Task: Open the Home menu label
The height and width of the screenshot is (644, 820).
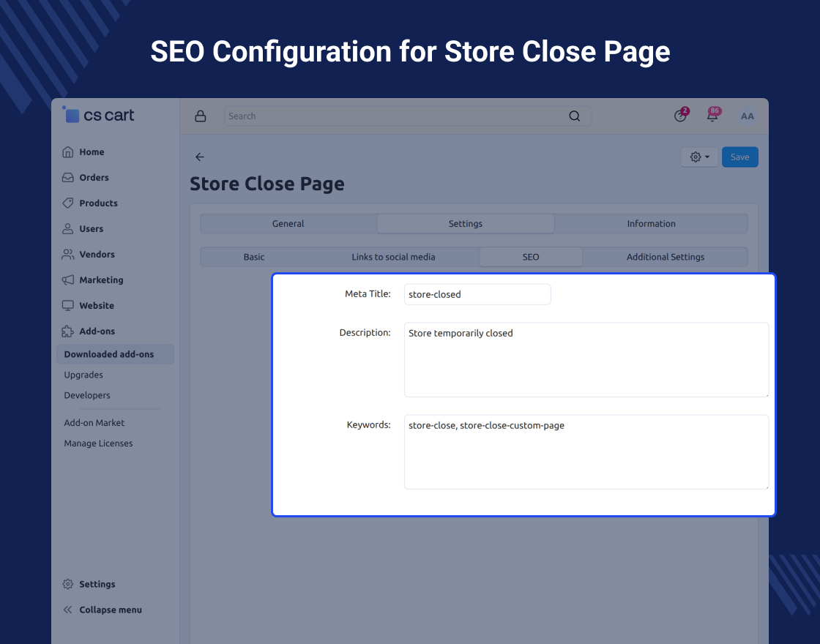Action: click(x=92, y=152)
